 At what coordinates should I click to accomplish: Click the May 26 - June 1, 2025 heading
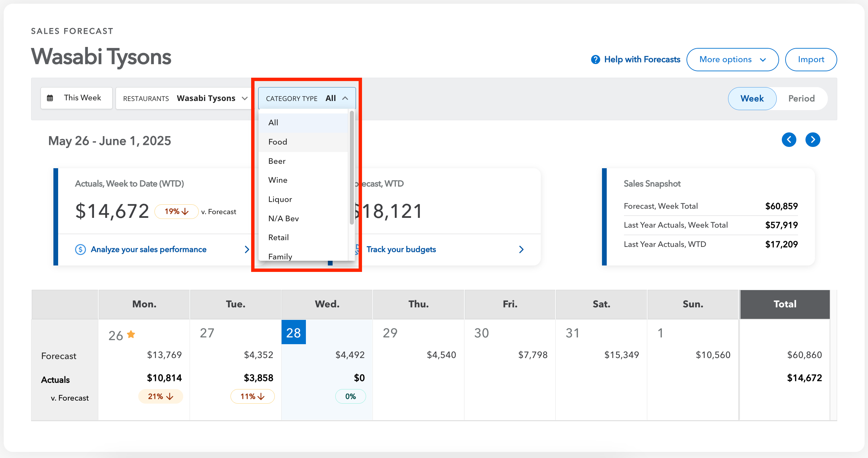pos(110,141)
